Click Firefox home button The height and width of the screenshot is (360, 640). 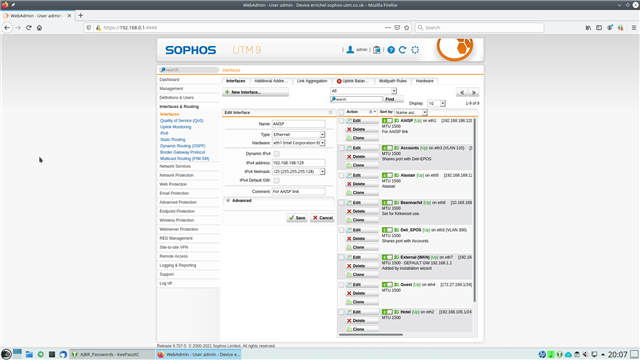click(x=39, y=28)
